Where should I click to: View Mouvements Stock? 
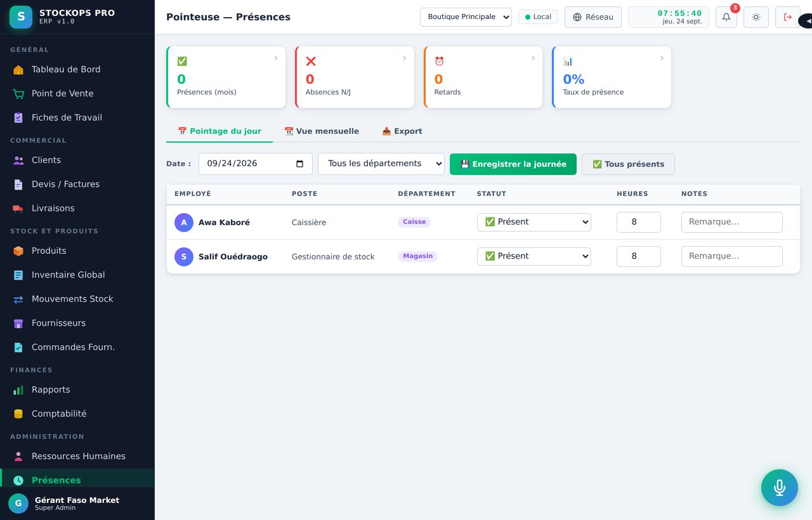tap(77, 299)
